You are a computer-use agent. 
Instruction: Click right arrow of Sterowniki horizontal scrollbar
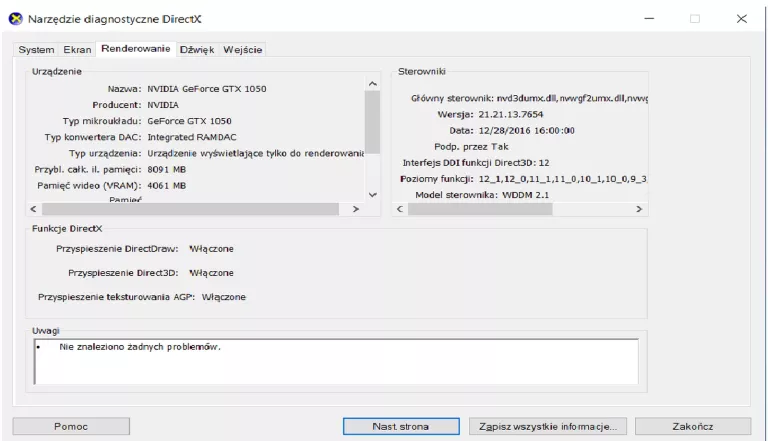pyautogui.click(x=639, y=209)
